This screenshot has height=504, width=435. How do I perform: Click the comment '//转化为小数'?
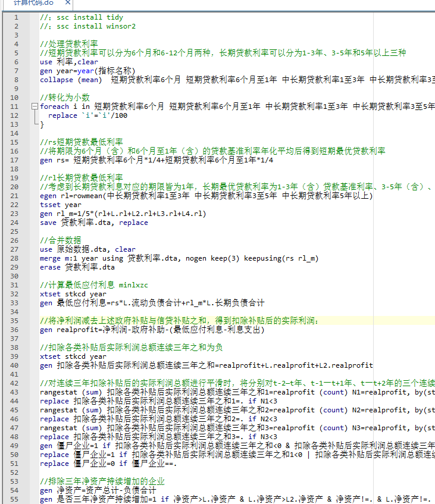coord(65,98)
